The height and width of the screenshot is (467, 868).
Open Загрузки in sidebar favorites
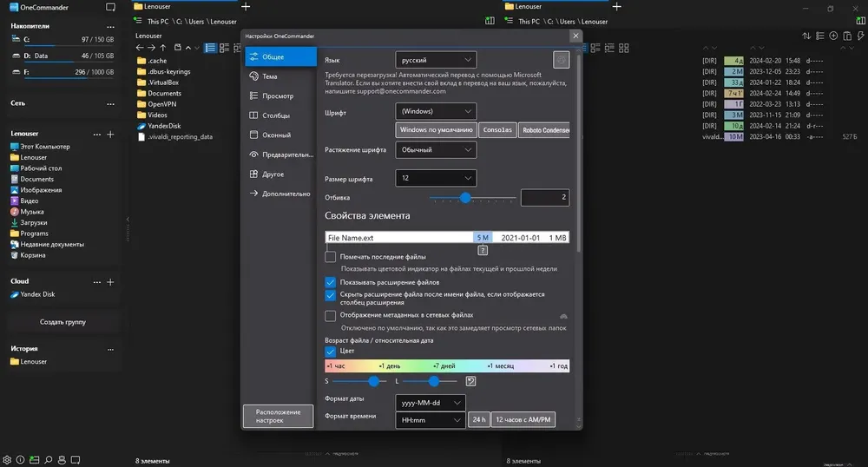[x=33, y=222]
